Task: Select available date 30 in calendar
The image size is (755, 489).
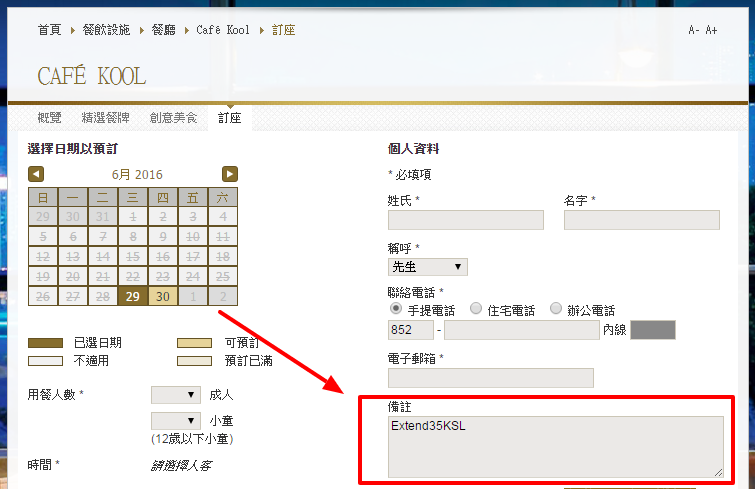Action: [163, 296]
